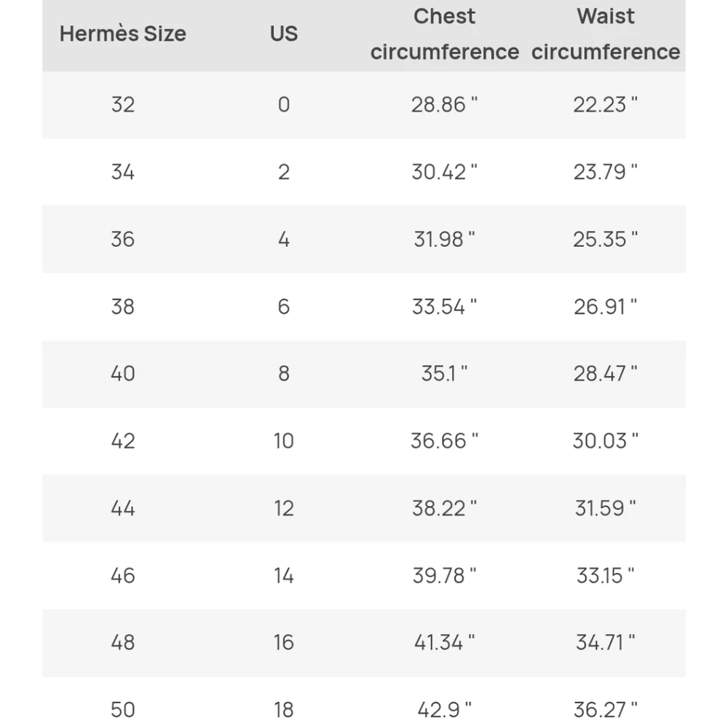The width and height of the screenshot is (728, 728).
Task: Select the 26.91" waist measurement
Action: [x=605, y=306]
